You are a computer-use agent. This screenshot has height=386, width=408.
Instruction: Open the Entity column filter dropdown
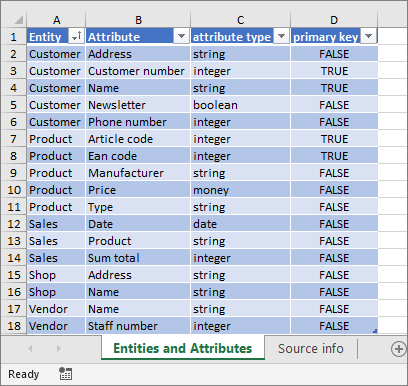[x=76, y=36]
